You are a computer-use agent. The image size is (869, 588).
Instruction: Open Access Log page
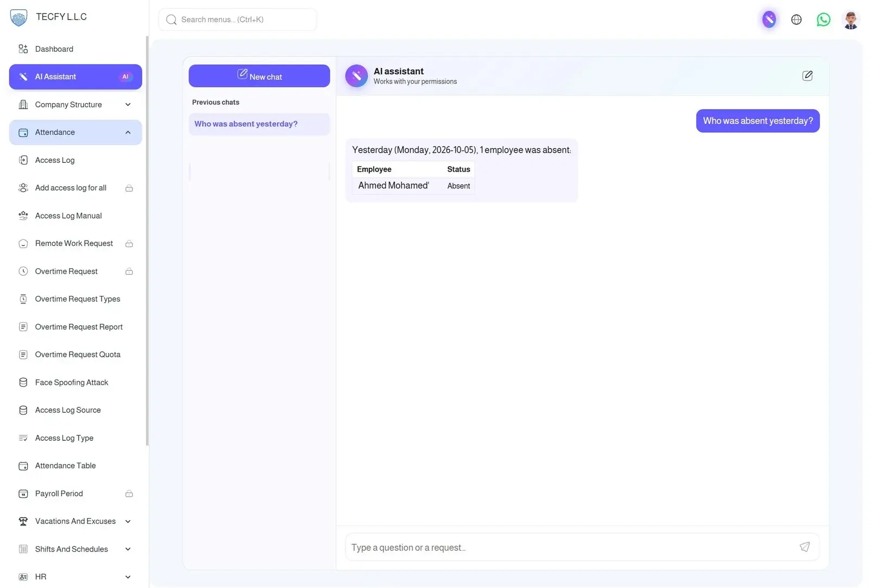(75, 160)
